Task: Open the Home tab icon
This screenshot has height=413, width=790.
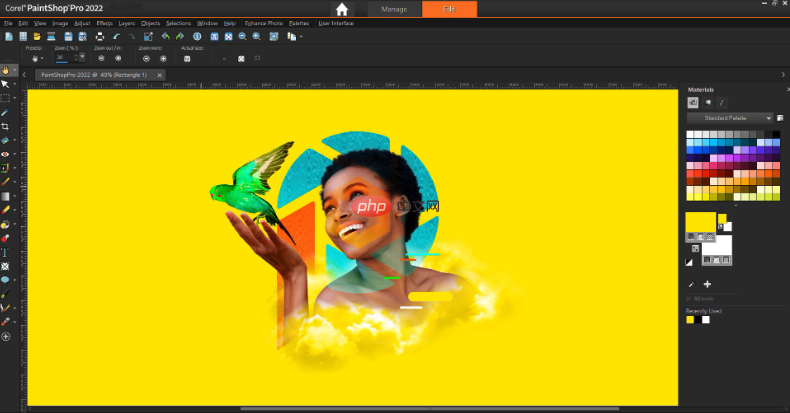Action: point(342,9)
